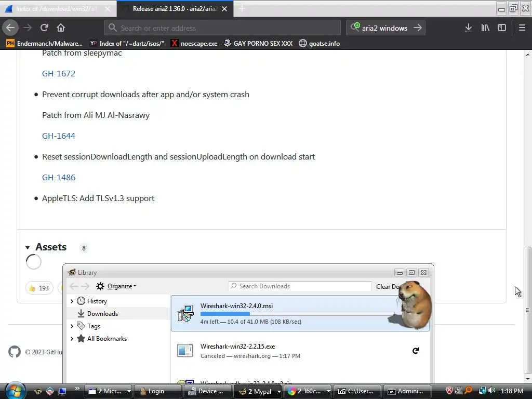Open the 2 Mypal taskbar group dropdown

click(278, 392)
